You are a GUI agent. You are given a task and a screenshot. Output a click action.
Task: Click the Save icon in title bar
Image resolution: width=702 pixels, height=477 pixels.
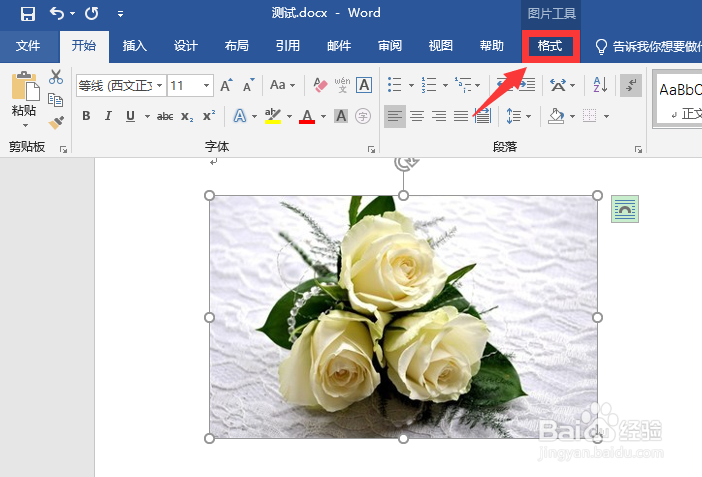click(x=28, y=13)
